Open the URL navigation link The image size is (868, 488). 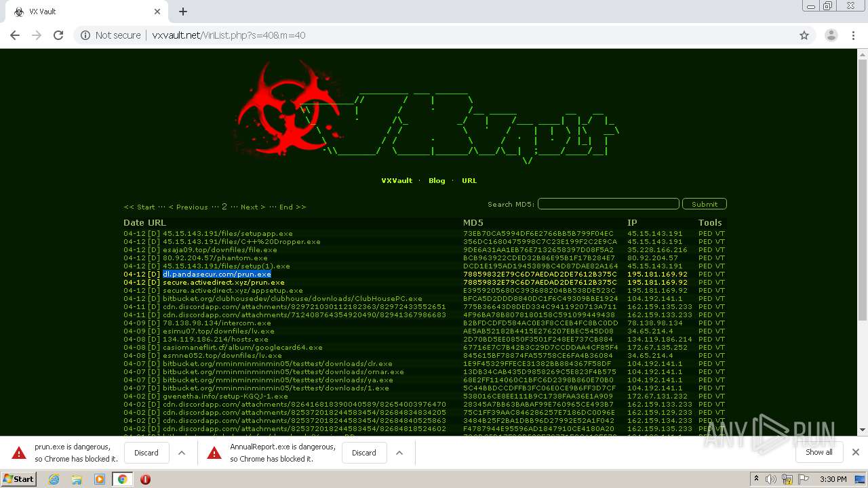click(469, 181)
